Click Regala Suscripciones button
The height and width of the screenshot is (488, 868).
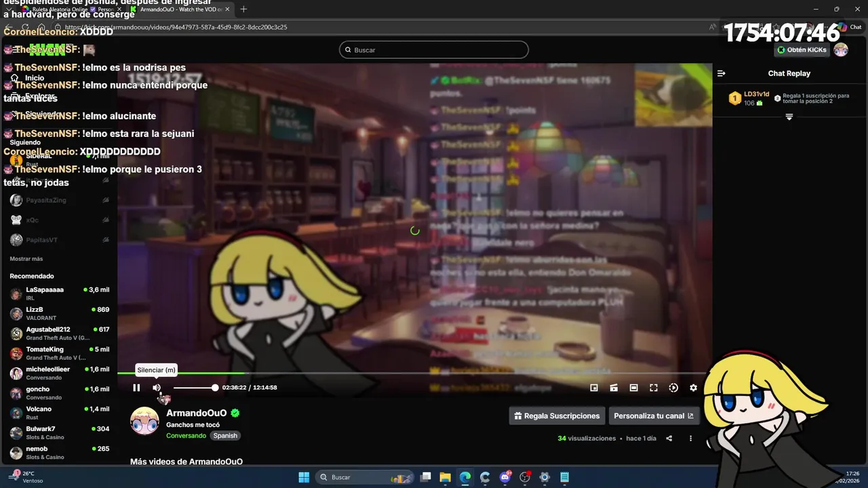click(x=557, y=416)
